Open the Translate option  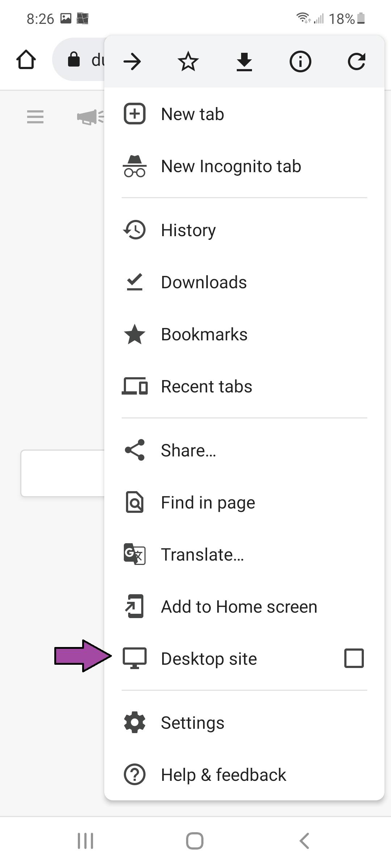pyautogui.click(x=203, y=554)
